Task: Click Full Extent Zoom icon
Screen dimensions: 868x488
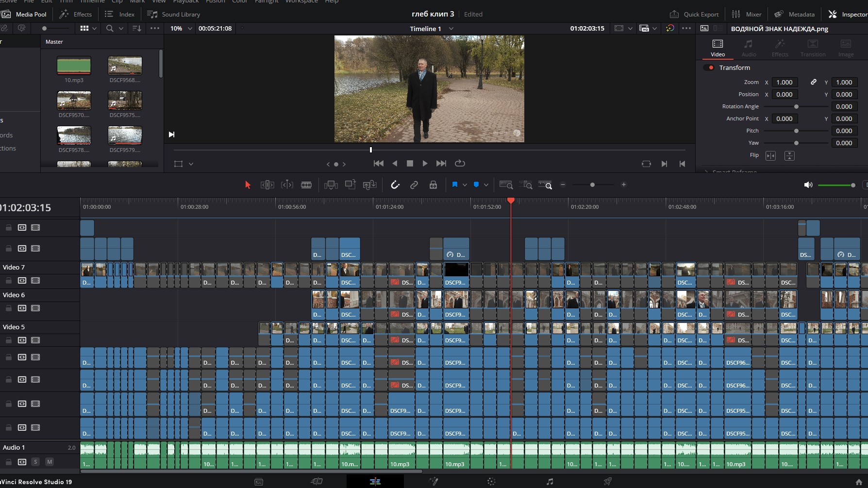Action: 506,185
